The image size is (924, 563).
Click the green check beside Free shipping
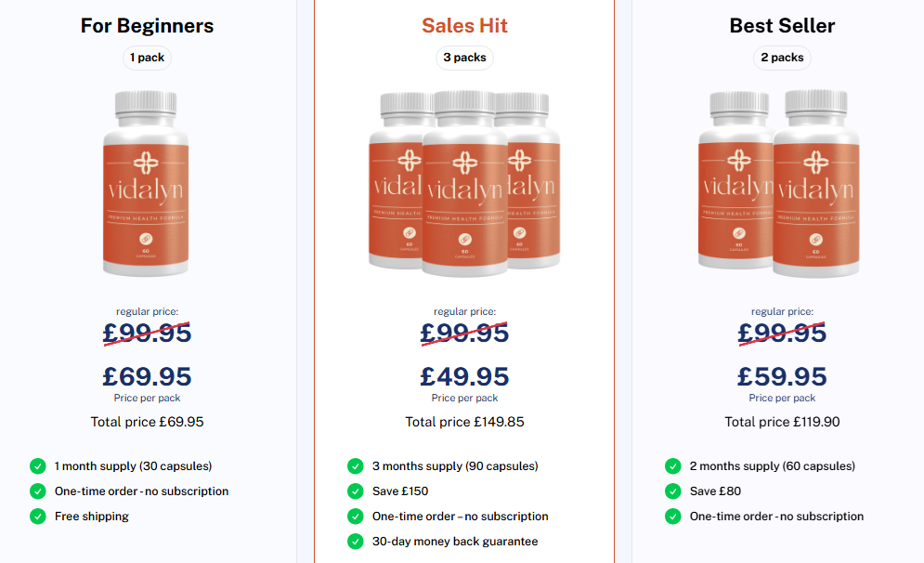(37, 517)
